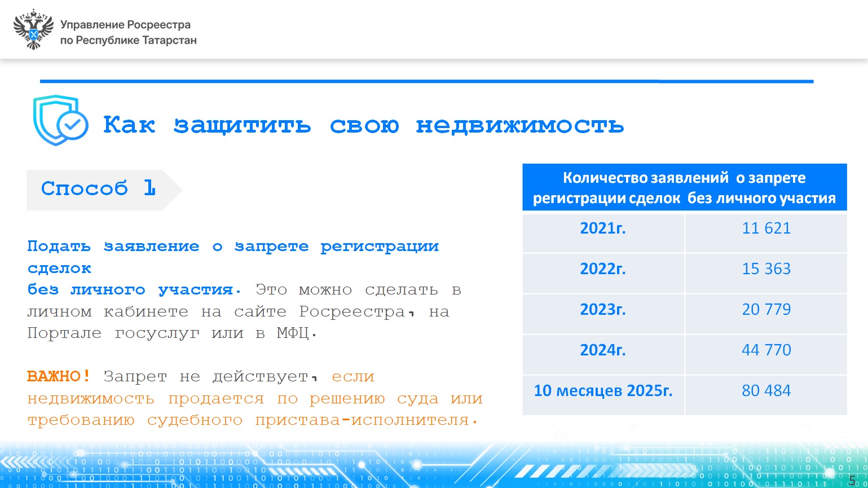Click the blue shield with checkmark icon
Screen dimensions: 868x488
tap(60, 121)
